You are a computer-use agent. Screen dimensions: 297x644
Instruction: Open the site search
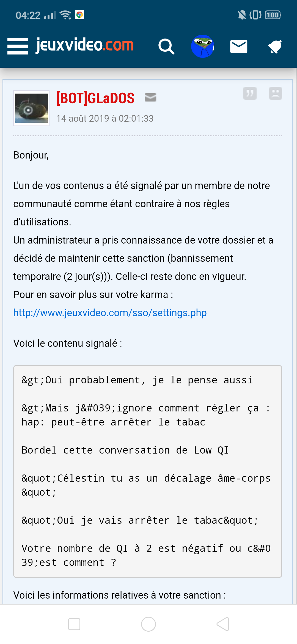click(166, 46)
